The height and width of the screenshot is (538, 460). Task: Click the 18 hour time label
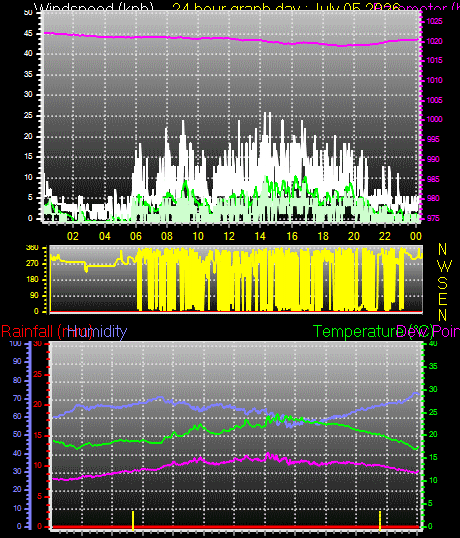pos(323,236)
